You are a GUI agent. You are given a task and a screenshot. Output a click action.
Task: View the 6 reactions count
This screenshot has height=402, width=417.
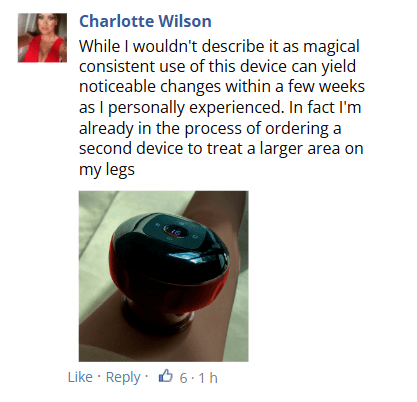click(x=183, y=378)
